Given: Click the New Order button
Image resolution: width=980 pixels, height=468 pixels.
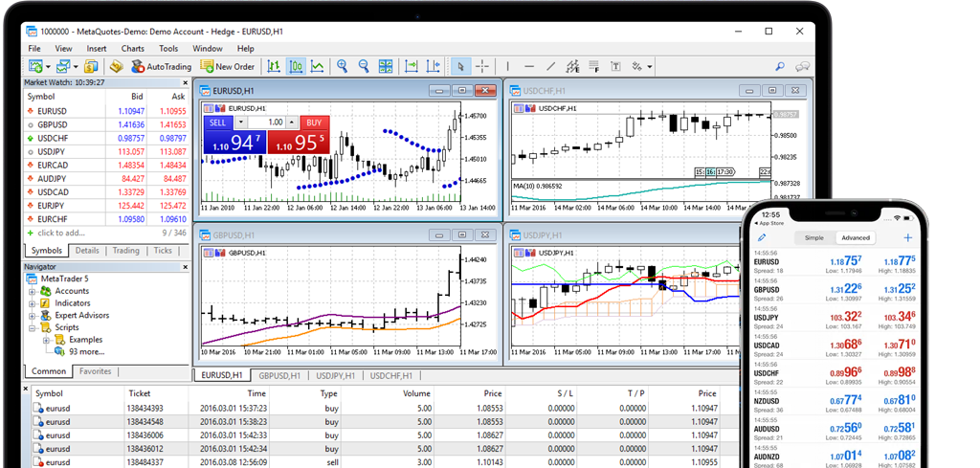Looking at the screenshot, I should tap(228, 66).
